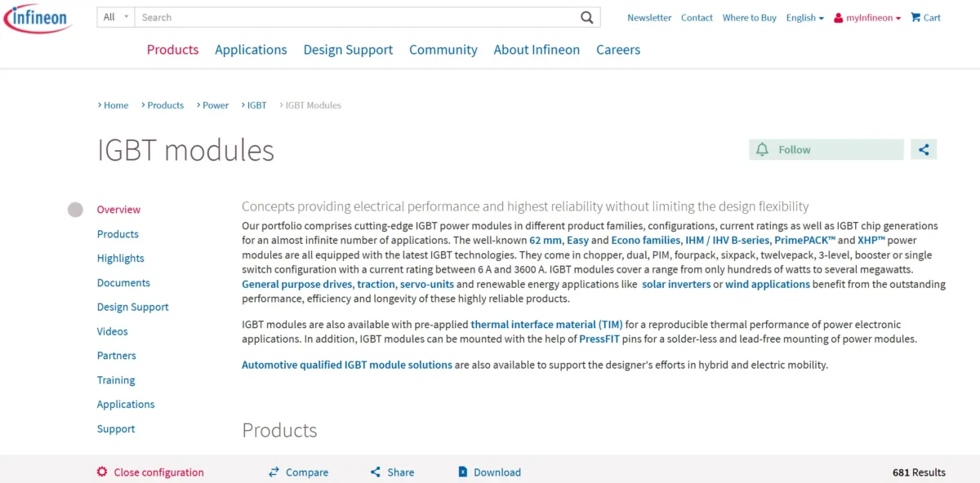Open the Contact link
Screen dimensions: 980x483
pos(697,17)
